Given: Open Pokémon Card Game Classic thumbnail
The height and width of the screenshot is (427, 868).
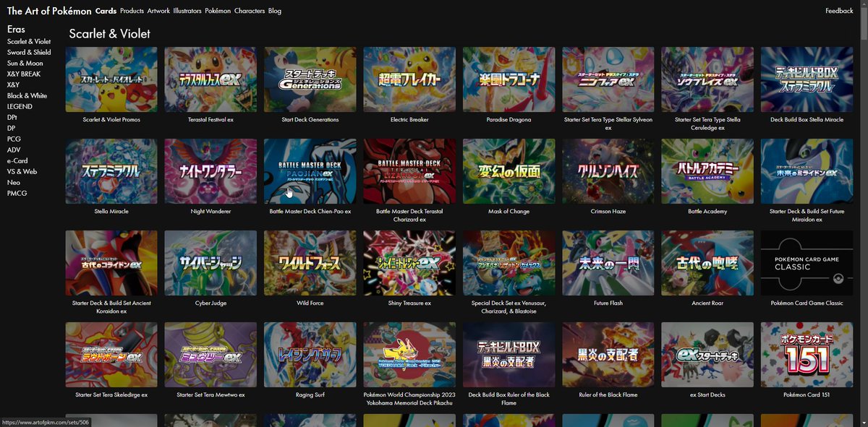Looking at the screenshot, I should click(x=807, y=263).
